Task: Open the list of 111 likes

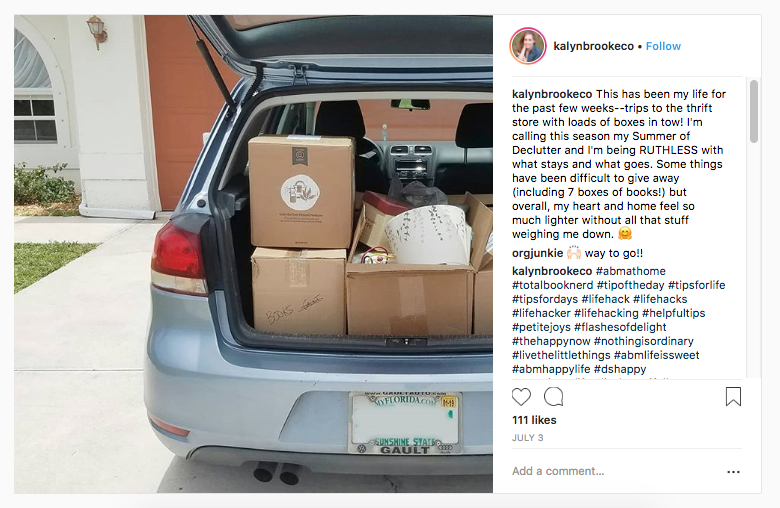Action: 534,420
